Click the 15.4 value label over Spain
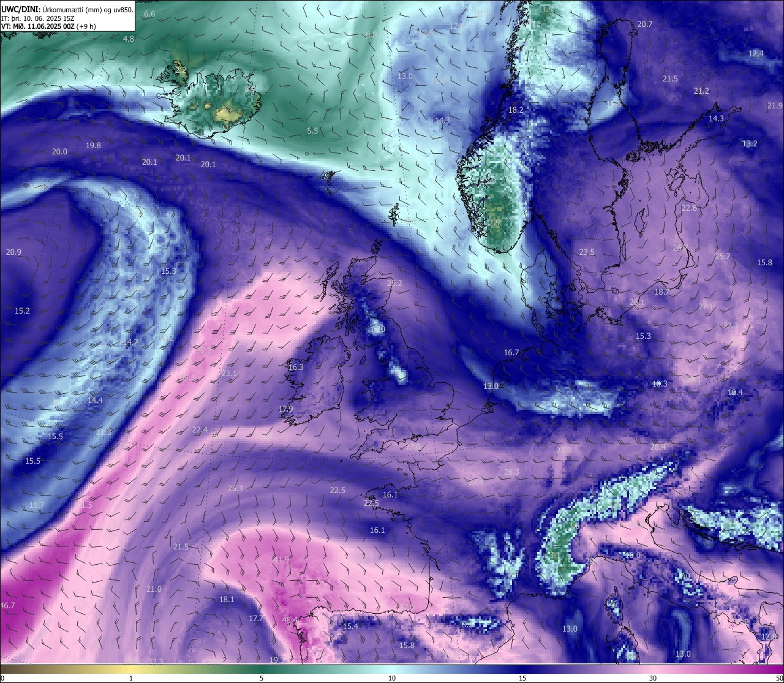784x683 pixels. coord(350,626)
